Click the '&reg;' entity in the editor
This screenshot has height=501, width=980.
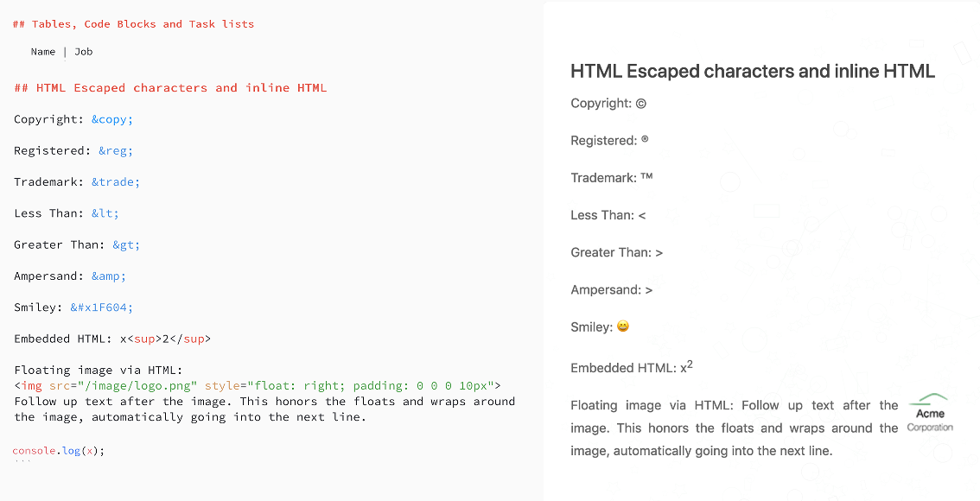click(x=116, y=150)
